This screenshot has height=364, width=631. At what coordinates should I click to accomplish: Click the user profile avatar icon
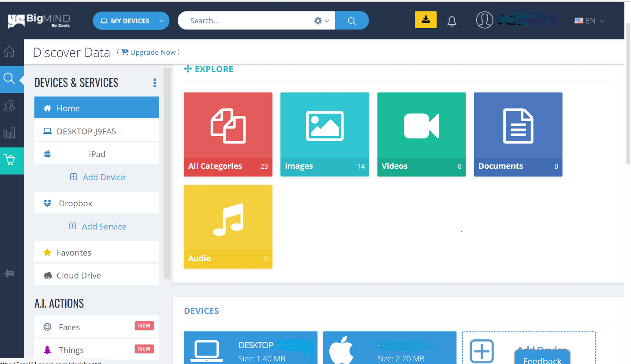coord(484,20)
